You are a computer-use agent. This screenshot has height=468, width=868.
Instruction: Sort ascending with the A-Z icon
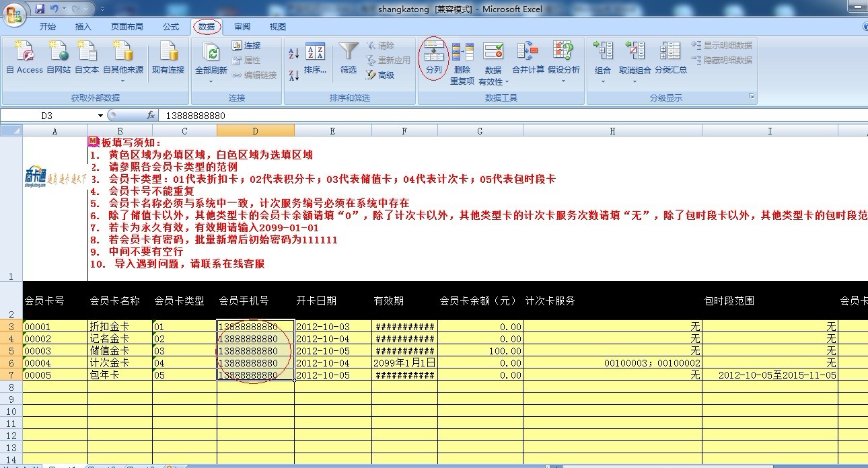pyautogui.click(x=293, y=54)
